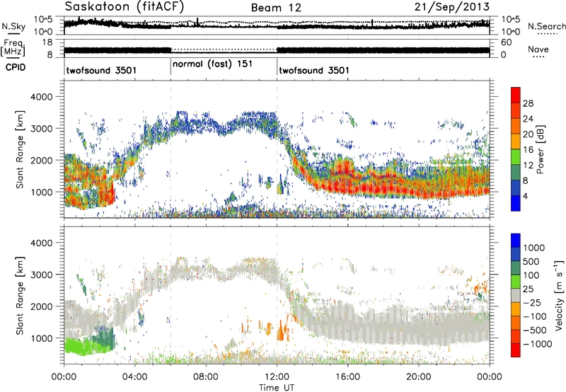This screenshot has height=392, width=566.
Task: Click the '18' frequency tick label
Action: click(x=47, y=42)
